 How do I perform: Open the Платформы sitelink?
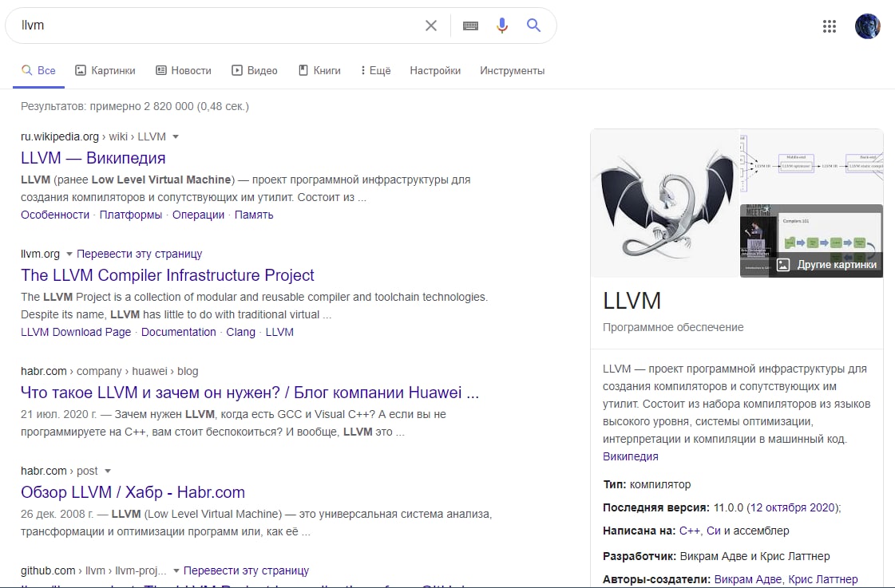tap(131, 215)
